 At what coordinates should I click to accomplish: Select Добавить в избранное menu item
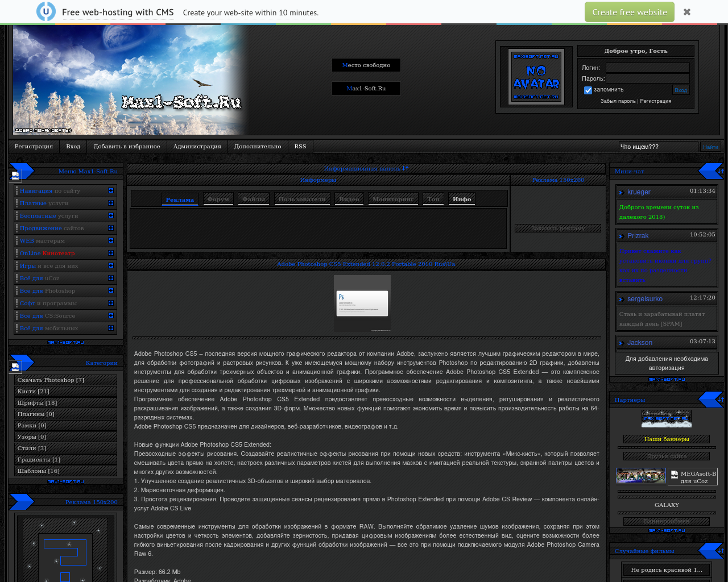pyautogui.click(x=127, y=147)
